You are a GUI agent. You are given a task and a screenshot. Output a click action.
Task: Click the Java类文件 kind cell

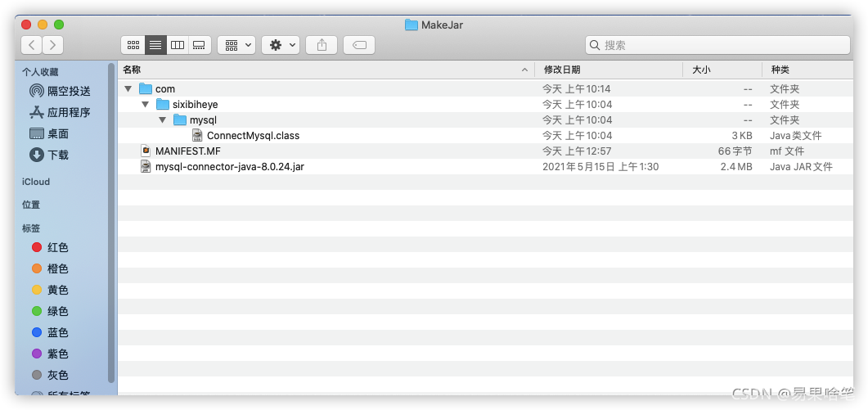[795, 135]
